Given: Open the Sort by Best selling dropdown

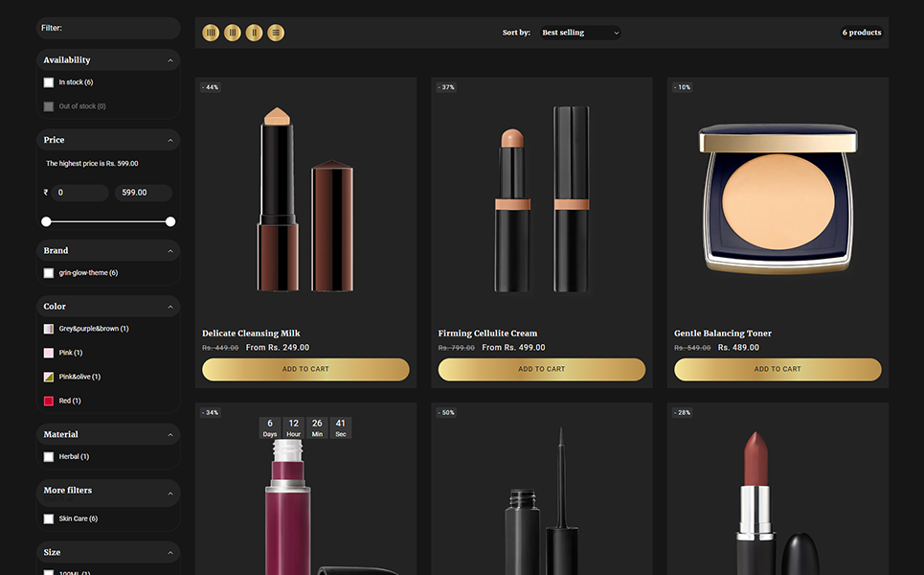Looking at the screenshot, I should (579, 33).
